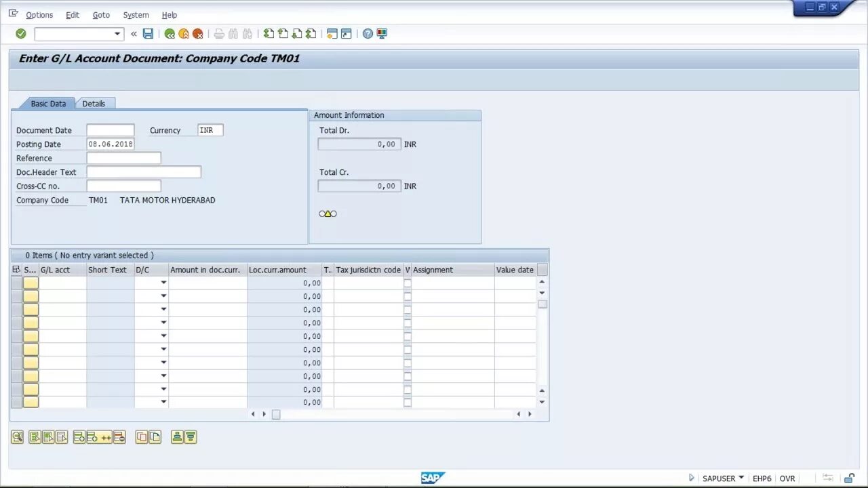Go to Previous page icon
868x488 pixels.
click(x=283, y=33)
